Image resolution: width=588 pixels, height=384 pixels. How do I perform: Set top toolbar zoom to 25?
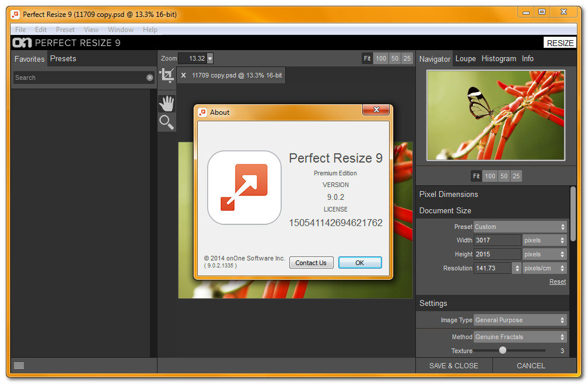click(407, 58)
